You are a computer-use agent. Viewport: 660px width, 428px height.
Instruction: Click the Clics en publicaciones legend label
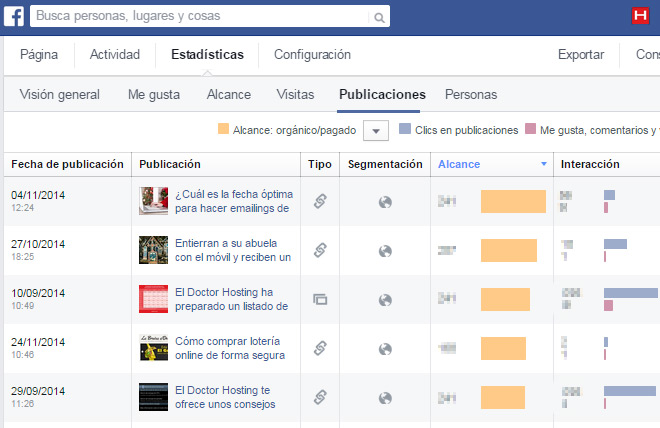pyautogui.click(x=466, y=130)
